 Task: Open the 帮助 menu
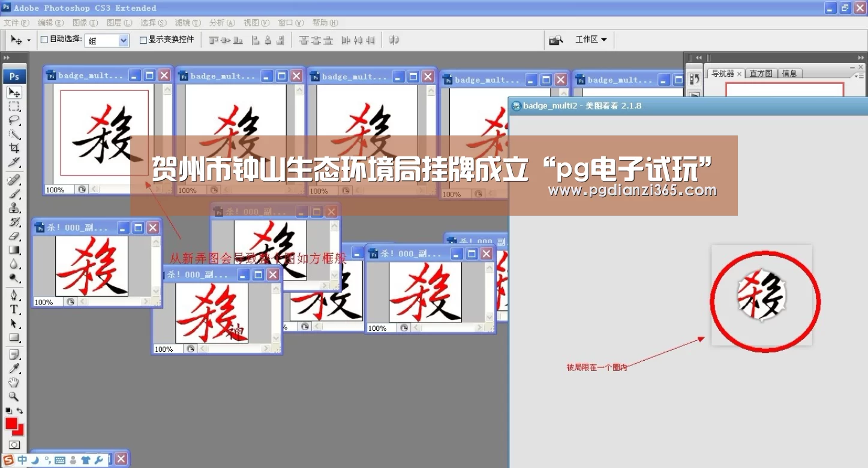pyautogui.click(x=326, y=23)
